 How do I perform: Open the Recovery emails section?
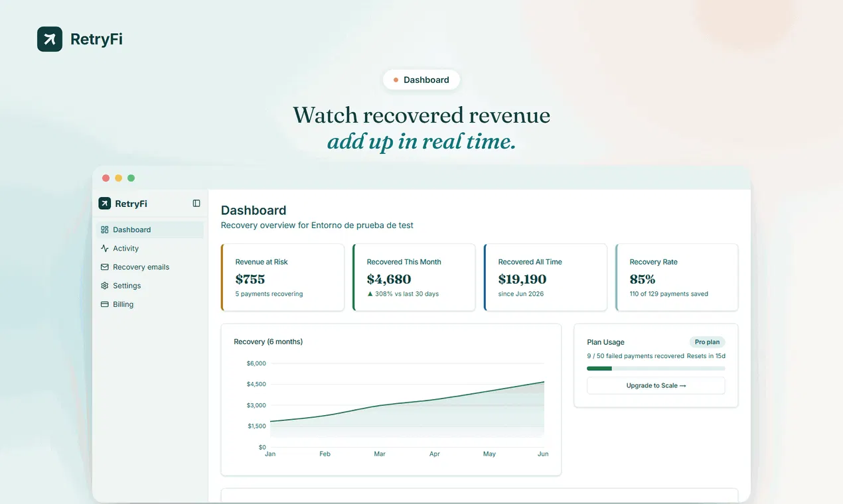click(x=151, y=267)
